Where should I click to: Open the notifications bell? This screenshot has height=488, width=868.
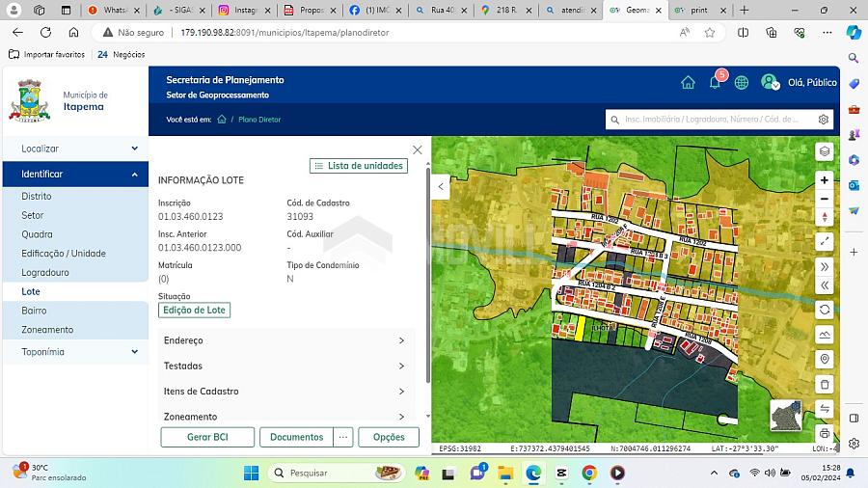(x=715, y=83)
